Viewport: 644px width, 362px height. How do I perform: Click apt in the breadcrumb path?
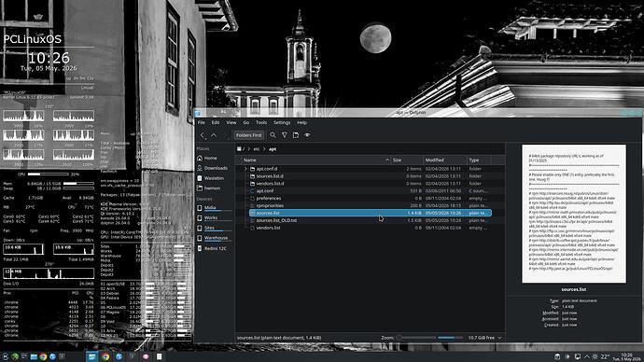(273, 149)
